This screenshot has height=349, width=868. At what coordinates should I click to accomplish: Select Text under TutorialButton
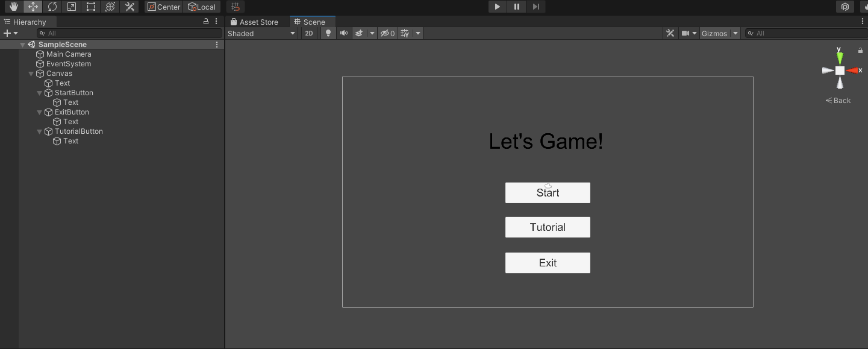(x=70, y=141)
